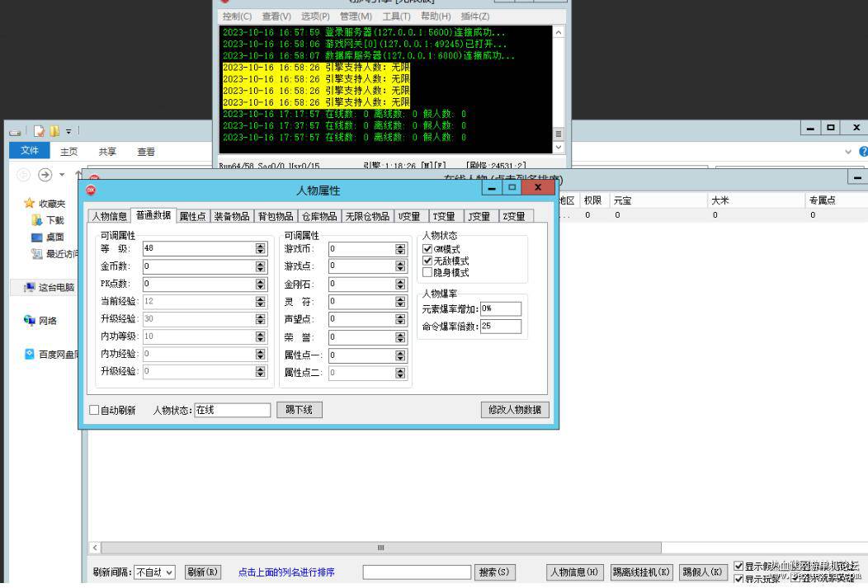This screenshot has width=868, height=588.
Task: Click the 修改人物数据 button
Action: (515, 409)
